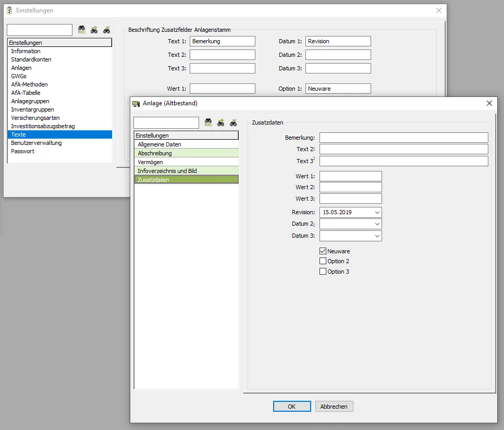Select GWGs in Einstellungen list
Viewport: 504px width, 430px height.
point(60,76)
